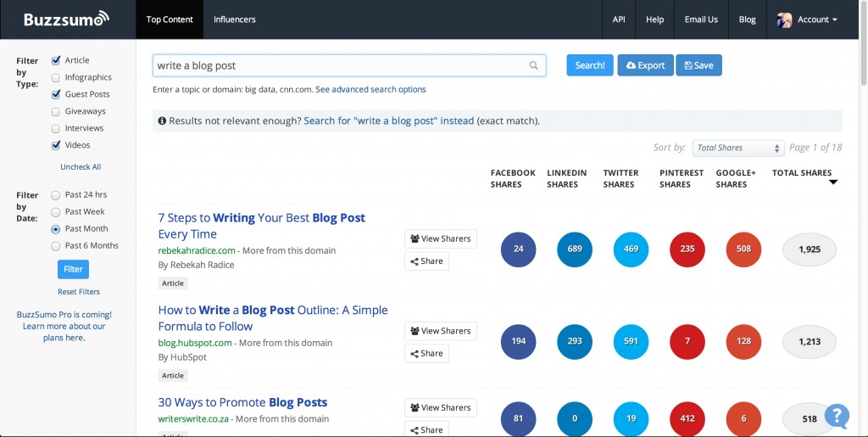Open the blue help question bubble
Viewport: 868px width, 437px height.
pos(837,416)
